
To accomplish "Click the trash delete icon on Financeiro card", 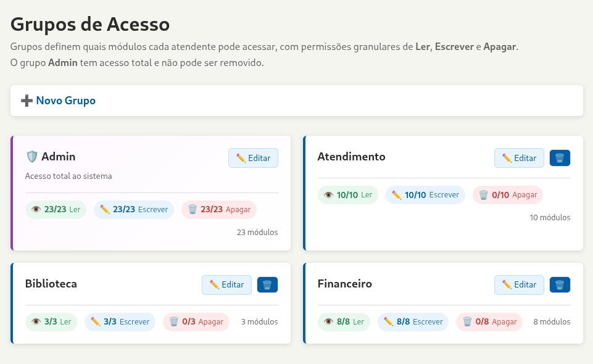I will pos(559,284).
